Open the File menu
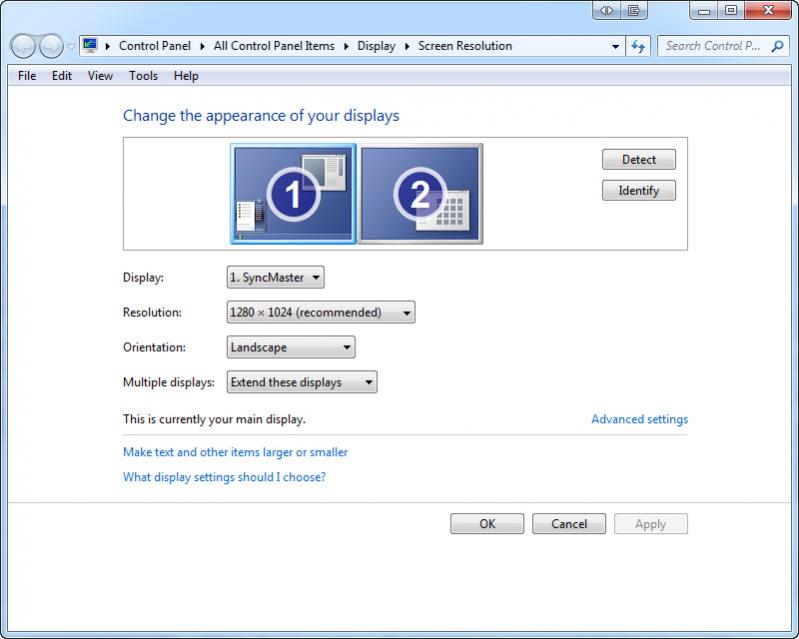This screenshot has width=799, height=639. [x=27, y=76]
